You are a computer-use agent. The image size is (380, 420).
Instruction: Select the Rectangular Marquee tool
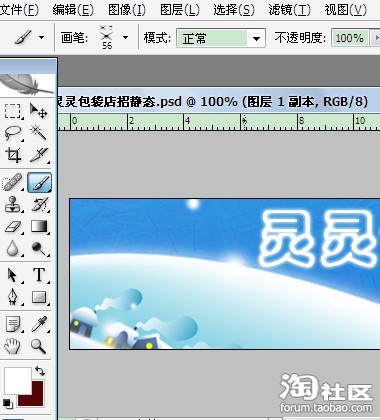tap(13, 111)
